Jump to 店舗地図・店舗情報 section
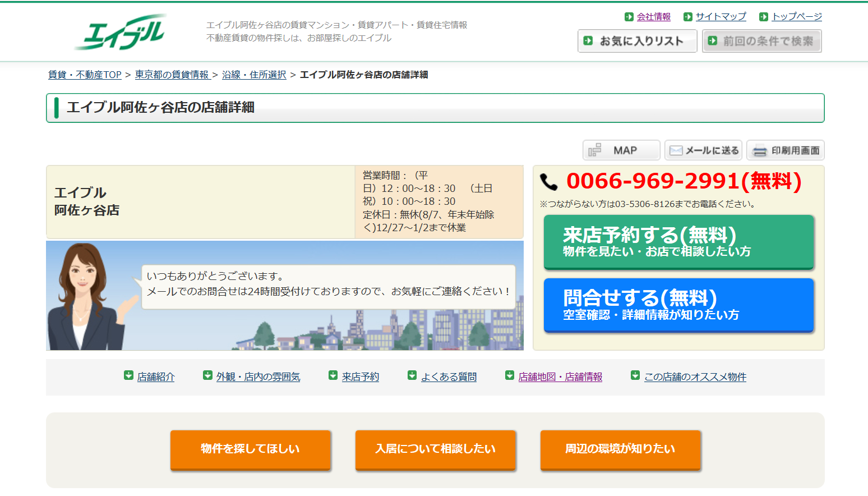This screenshot has height=496, width=868. 561,377
